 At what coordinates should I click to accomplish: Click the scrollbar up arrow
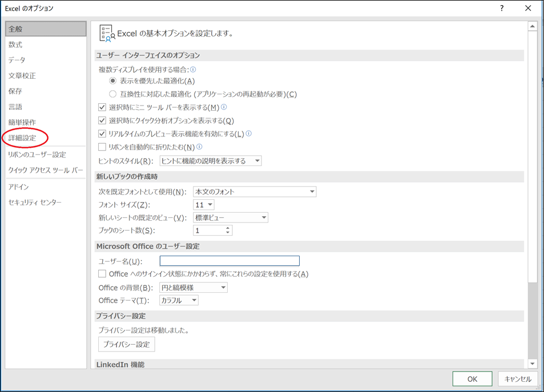[533, 26]
